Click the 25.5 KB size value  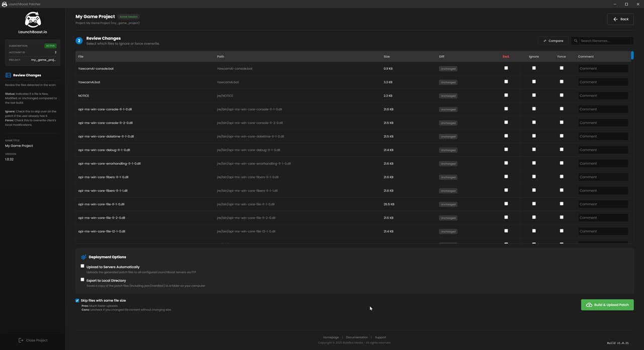pyautogui.click(x=389, y=204)
